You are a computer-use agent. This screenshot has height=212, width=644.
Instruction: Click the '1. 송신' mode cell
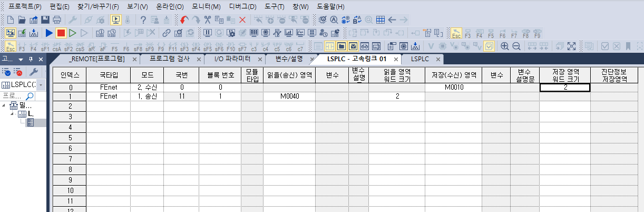(x=148, y=97)
